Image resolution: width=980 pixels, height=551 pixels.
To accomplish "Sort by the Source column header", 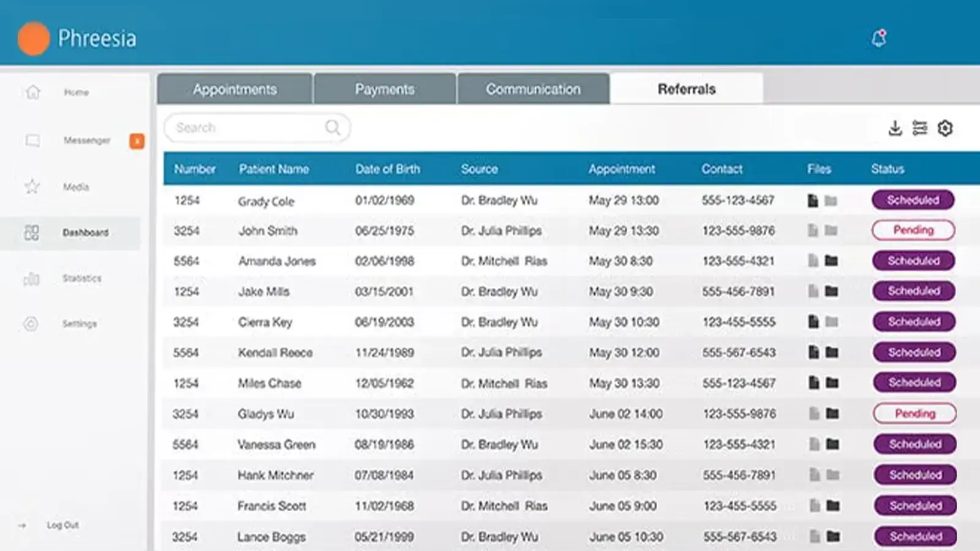I will click(x=480, y=169).
